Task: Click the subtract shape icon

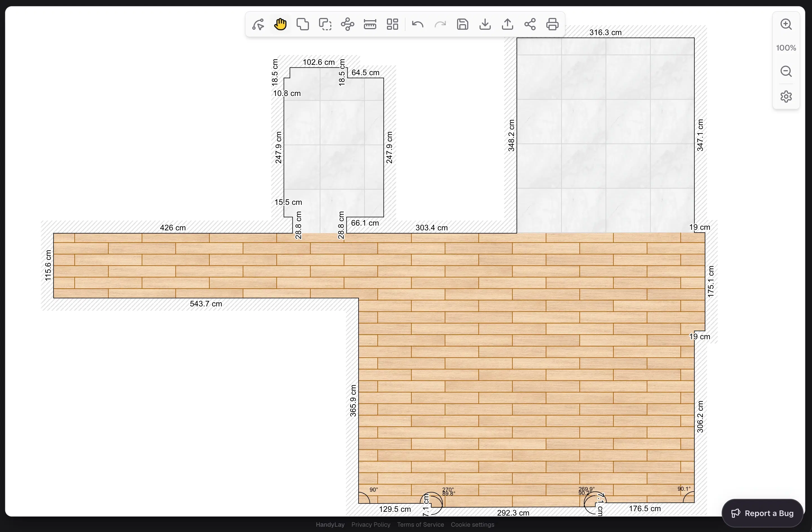Action: [x=325, y=25]
